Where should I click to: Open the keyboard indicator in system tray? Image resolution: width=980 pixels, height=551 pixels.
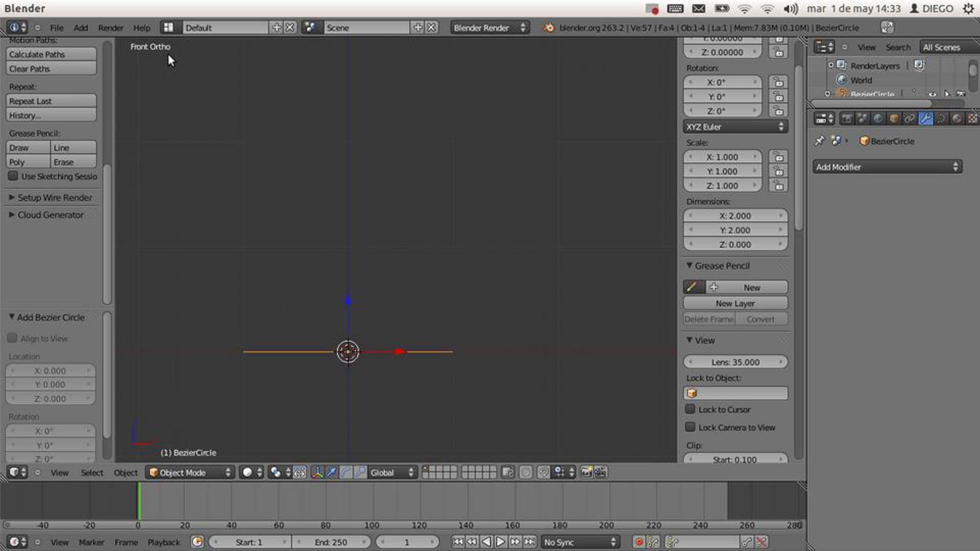coord(675,9)
